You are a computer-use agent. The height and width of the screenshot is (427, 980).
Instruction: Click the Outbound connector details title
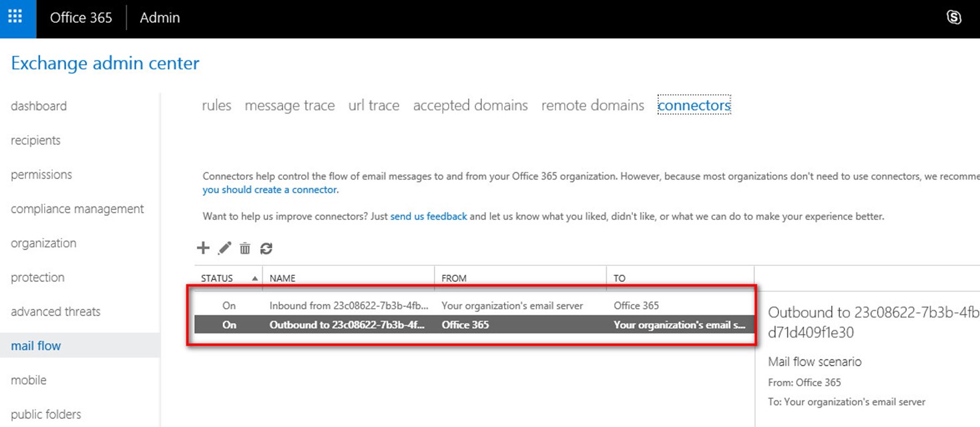point(873,322)
